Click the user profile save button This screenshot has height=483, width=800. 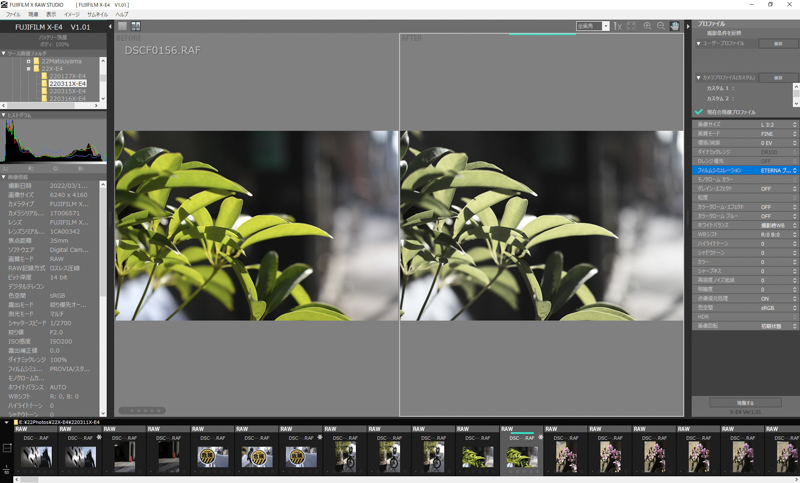click(x=778, y=44)
